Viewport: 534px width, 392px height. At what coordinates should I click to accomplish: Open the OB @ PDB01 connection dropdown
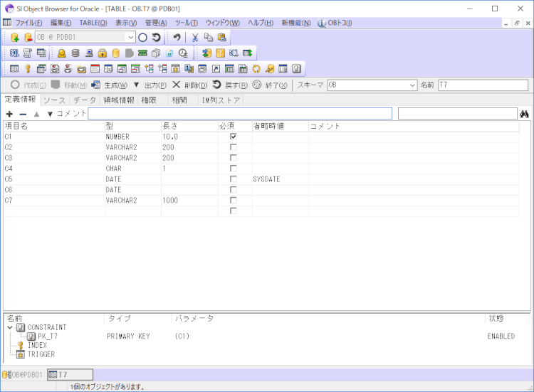pos(130,38)
